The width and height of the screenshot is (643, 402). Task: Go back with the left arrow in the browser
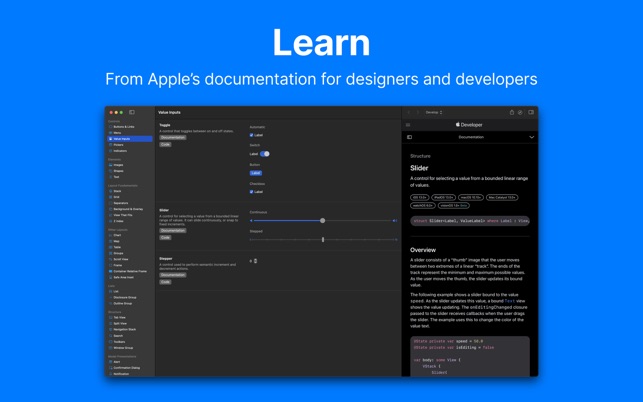[x=408, y=112]
